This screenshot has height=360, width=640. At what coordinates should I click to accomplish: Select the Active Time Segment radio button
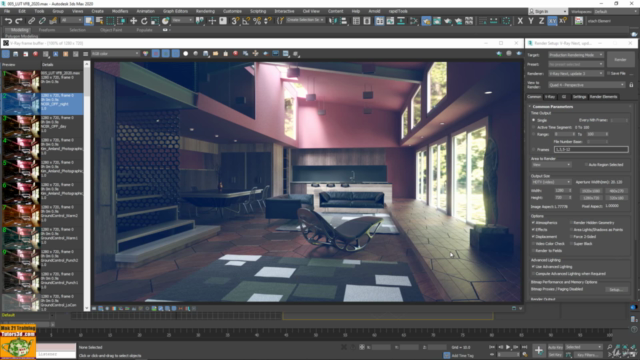coord(533,127)
